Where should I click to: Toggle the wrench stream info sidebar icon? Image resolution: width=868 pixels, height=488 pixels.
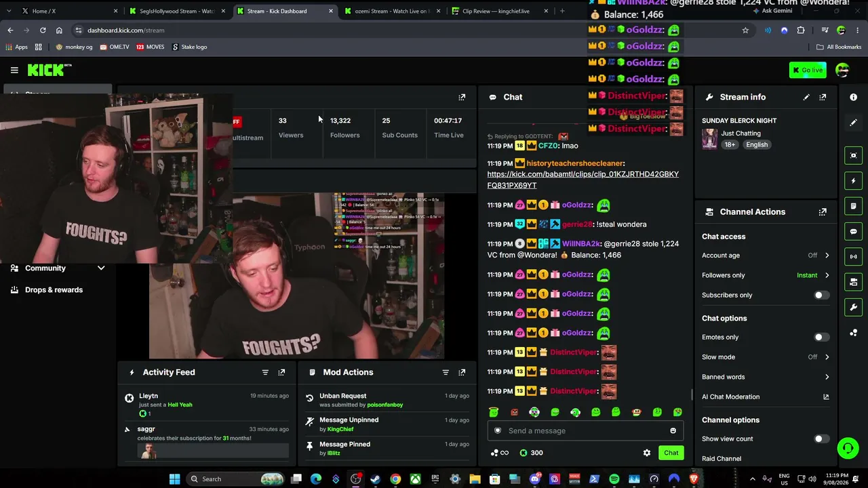pyautogui.click(x=853, y=308)
